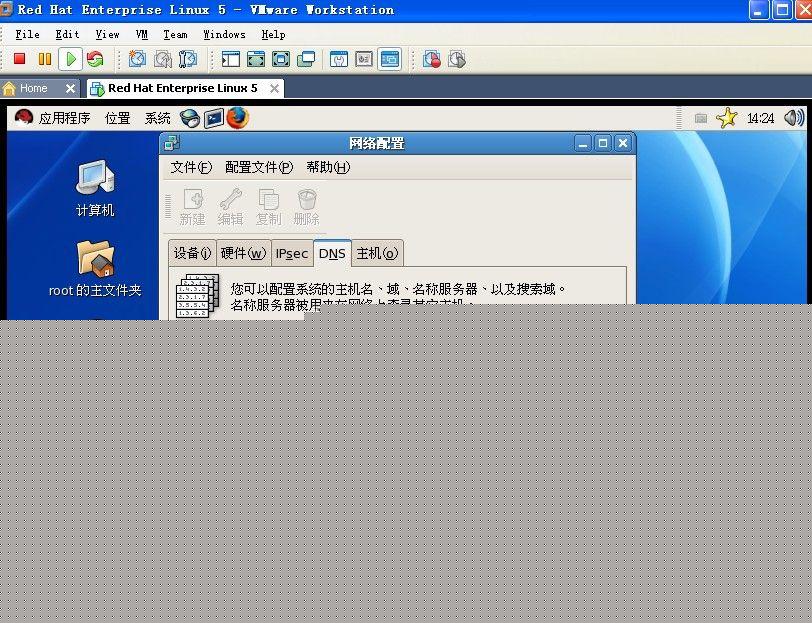Select the DNS tab

point(332,254)
